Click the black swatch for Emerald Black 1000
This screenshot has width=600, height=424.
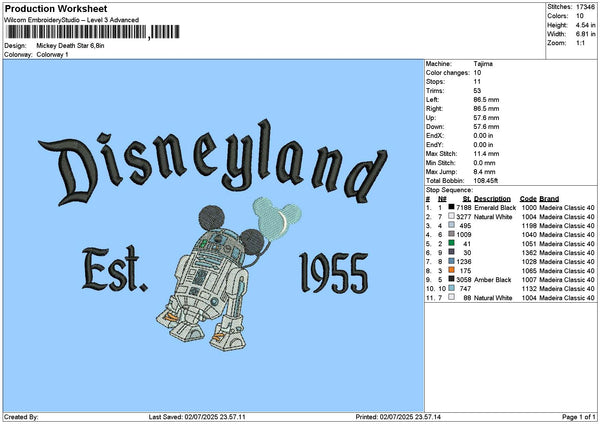[x=452, y=207]
